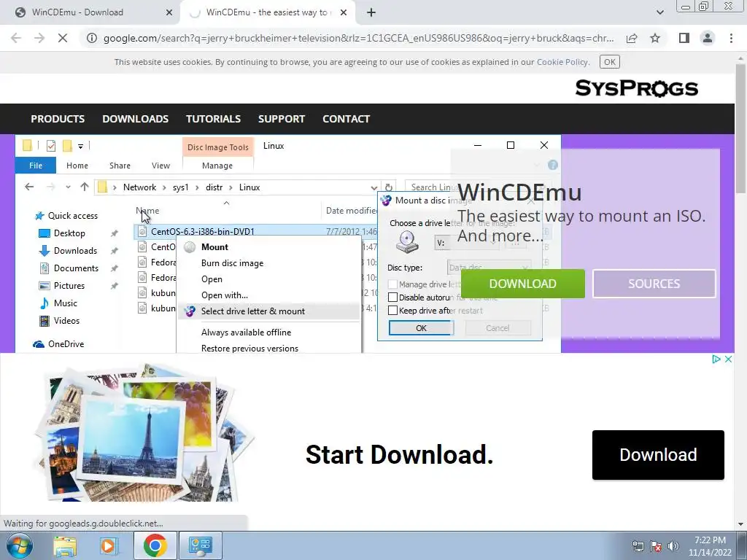747x560 pixels.
Task: Open the AdChoices triangle icon
Action: (716, 359)
